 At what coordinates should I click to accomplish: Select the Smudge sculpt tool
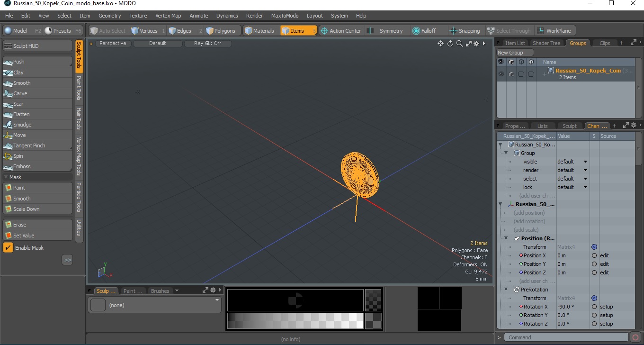pos(37,125)
